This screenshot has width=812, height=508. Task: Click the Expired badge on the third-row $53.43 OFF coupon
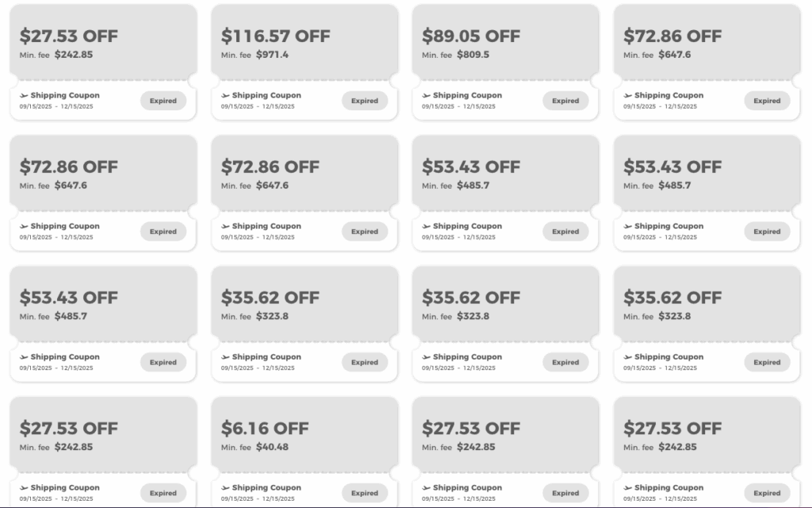click(163, 362)
